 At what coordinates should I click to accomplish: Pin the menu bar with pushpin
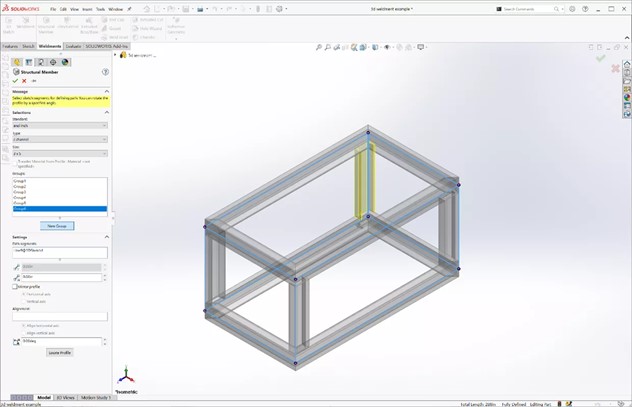[x=129, y=9]
